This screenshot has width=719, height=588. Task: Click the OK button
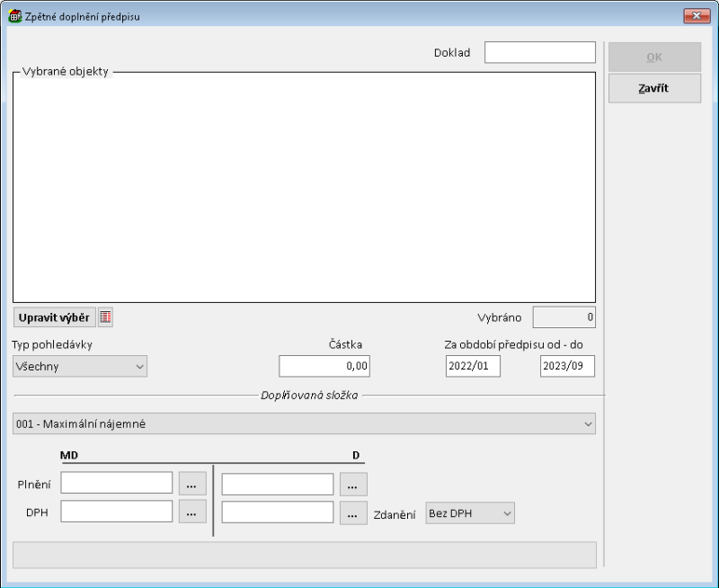coord(654,58)
